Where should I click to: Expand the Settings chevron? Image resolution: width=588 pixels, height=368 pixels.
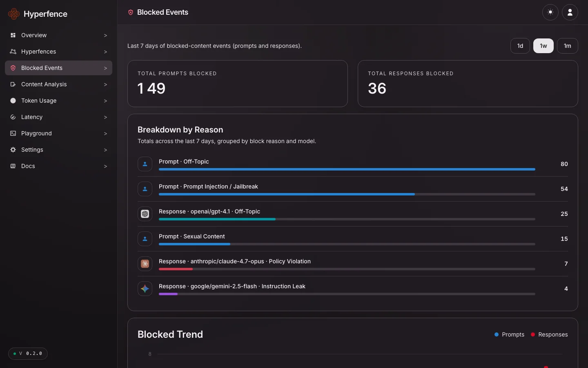(105, 150)
